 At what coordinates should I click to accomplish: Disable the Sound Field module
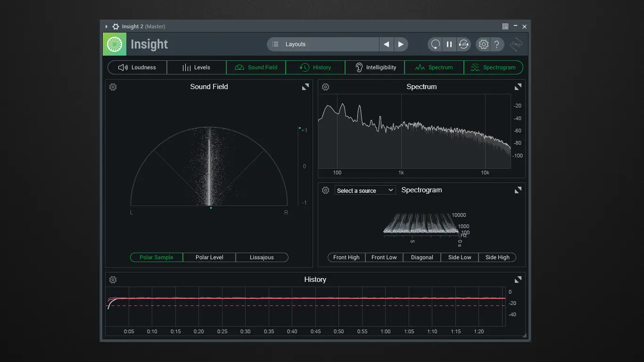pos(256,67)
